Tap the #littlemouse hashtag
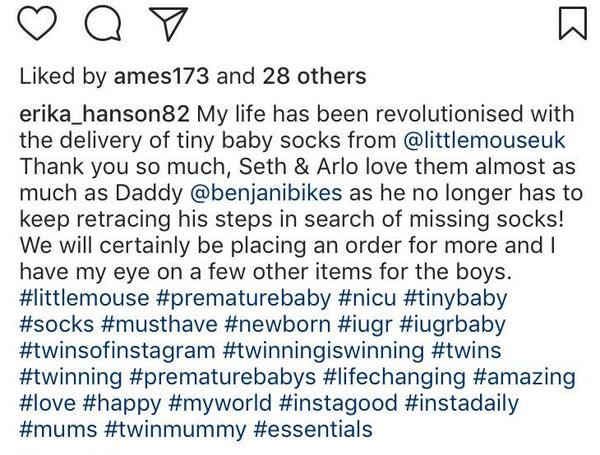Image resolution: width=600 pixels, height=455 pixels. click(88, 299)
